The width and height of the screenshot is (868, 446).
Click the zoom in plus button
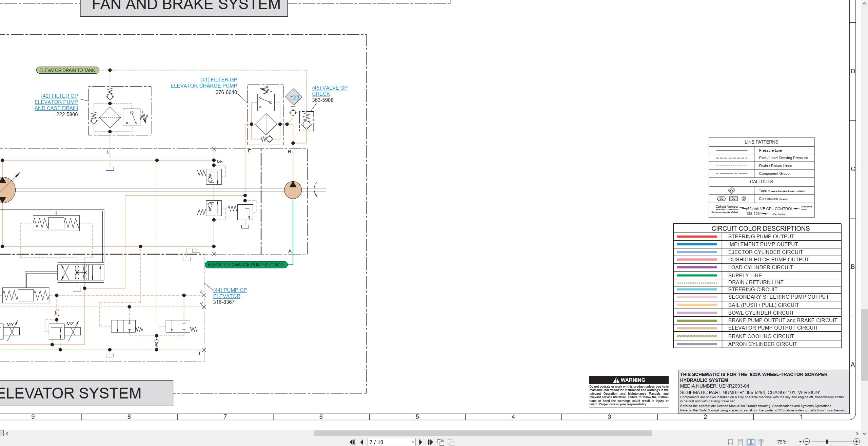856,442
